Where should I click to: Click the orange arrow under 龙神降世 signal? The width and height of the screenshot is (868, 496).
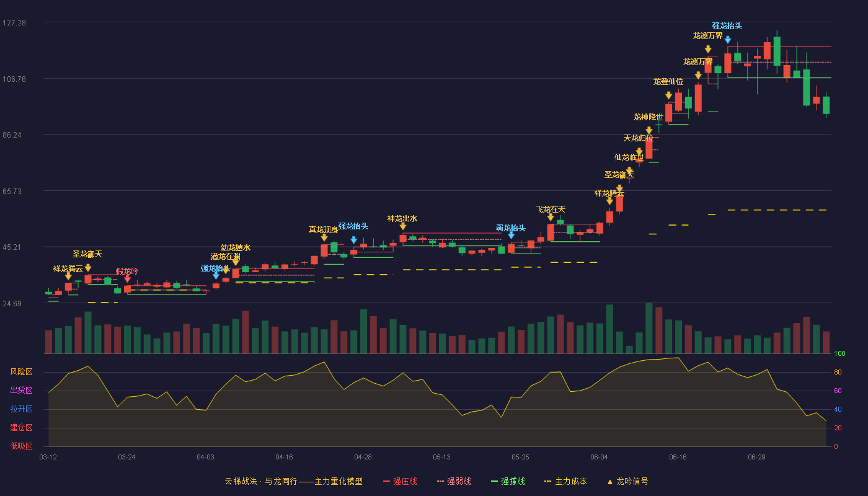pos(649,131)
